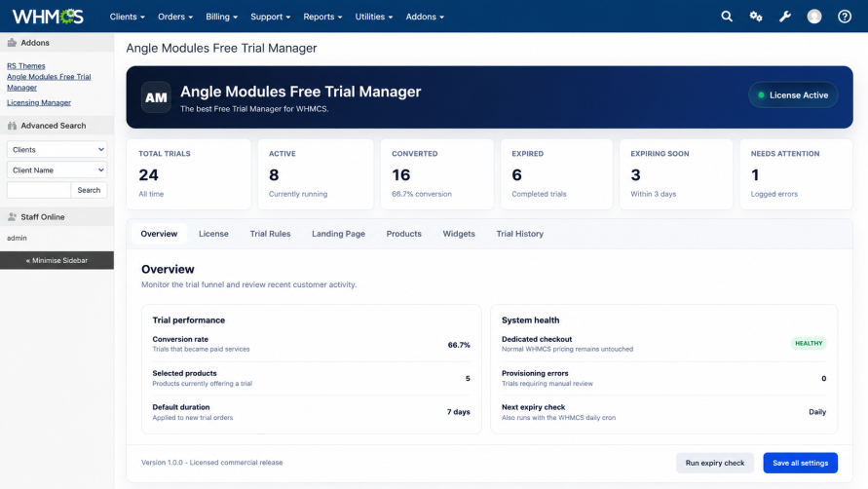Click the 7 days default duration value
The width and height of the screenshot is (868, 489).
[459, 412]
